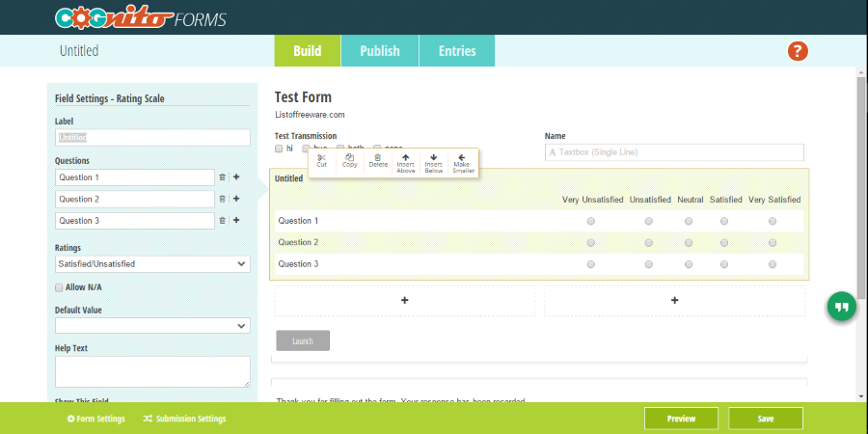This screenshot has height=434, width=868.
Task: Rate Question 2 as Unsatisfied
Action: [649, 242]
